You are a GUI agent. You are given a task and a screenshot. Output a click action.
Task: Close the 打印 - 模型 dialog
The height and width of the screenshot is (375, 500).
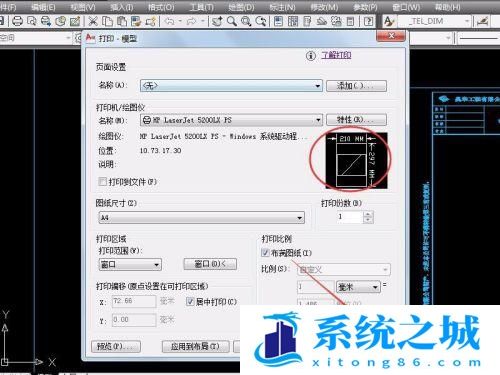click(391, 36)
